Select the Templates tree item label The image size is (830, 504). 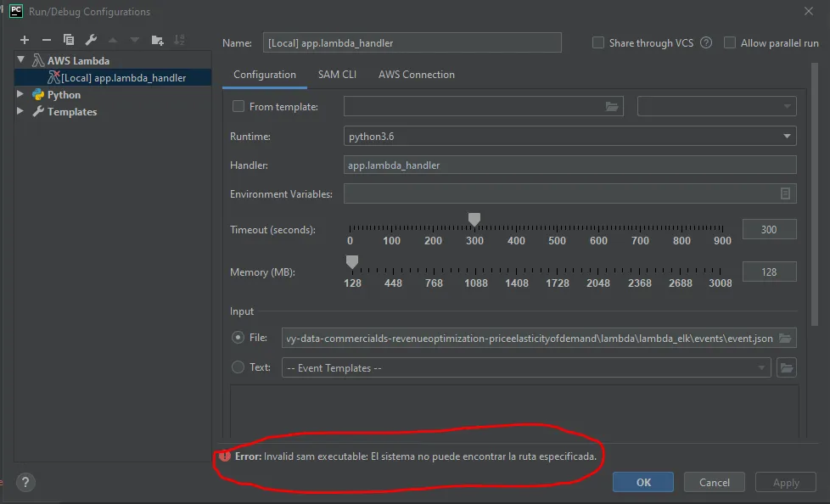point(72,112)
